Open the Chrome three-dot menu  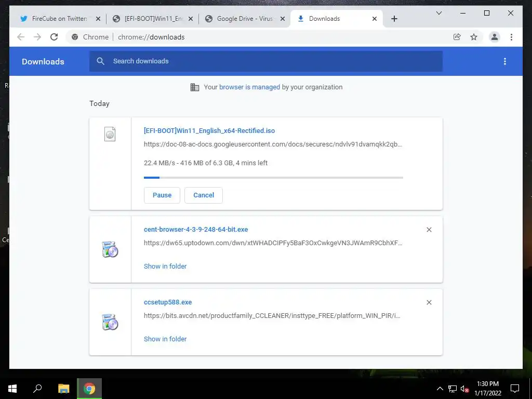click(511, 37)
